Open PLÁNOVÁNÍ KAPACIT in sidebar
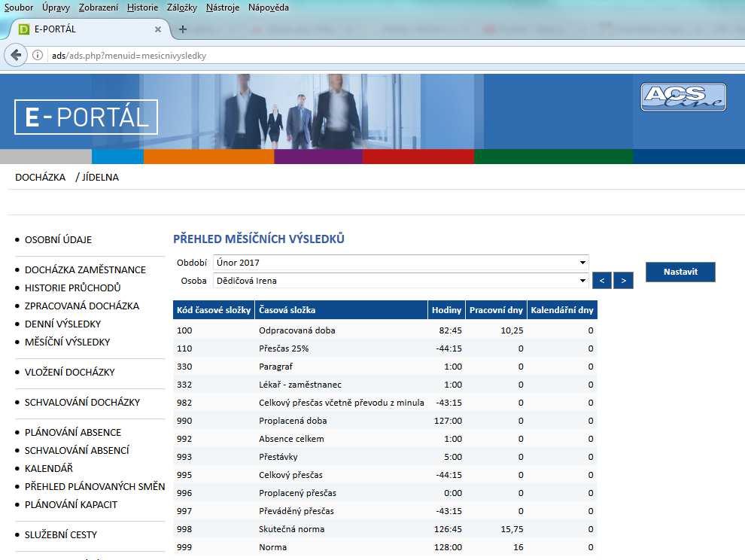 tap(71, 505)
